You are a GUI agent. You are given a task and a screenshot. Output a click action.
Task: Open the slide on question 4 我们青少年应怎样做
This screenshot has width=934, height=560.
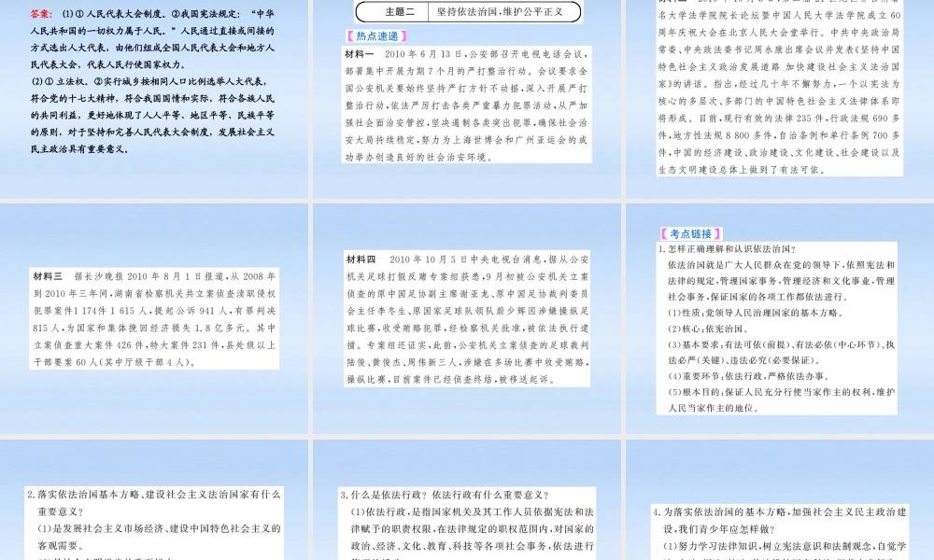tap(780, 500)
